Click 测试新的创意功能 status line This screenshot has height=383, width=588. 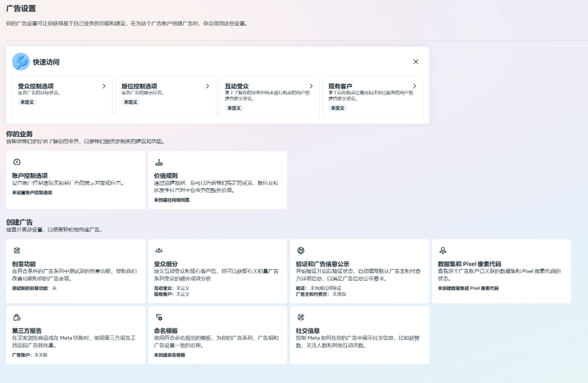[x=34, y=288]
